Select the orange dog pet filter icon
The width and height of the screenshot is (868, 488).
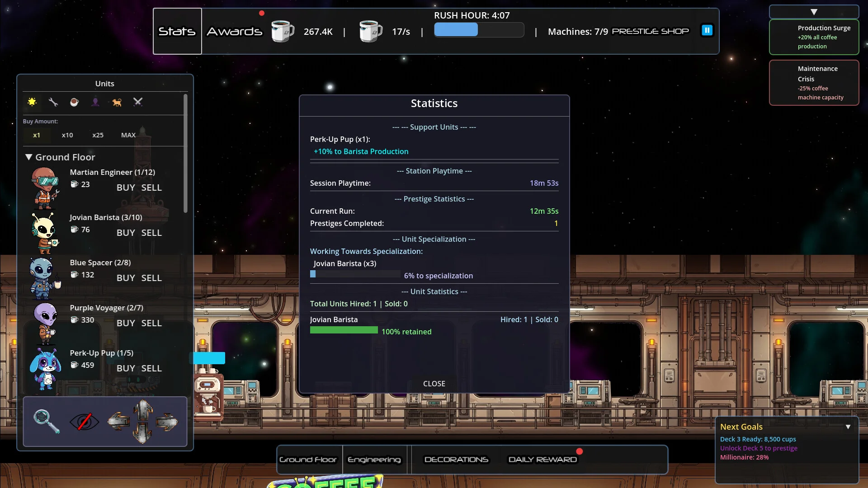[117, 102]
